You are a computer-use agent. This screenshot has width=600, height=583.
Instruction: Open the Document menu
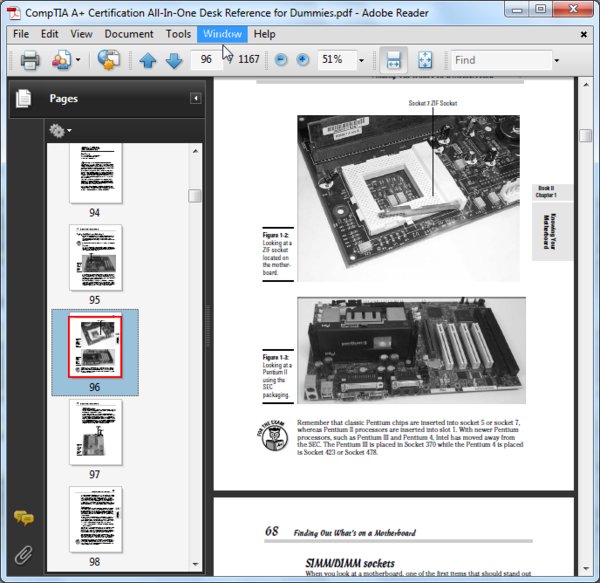[129, 34]
